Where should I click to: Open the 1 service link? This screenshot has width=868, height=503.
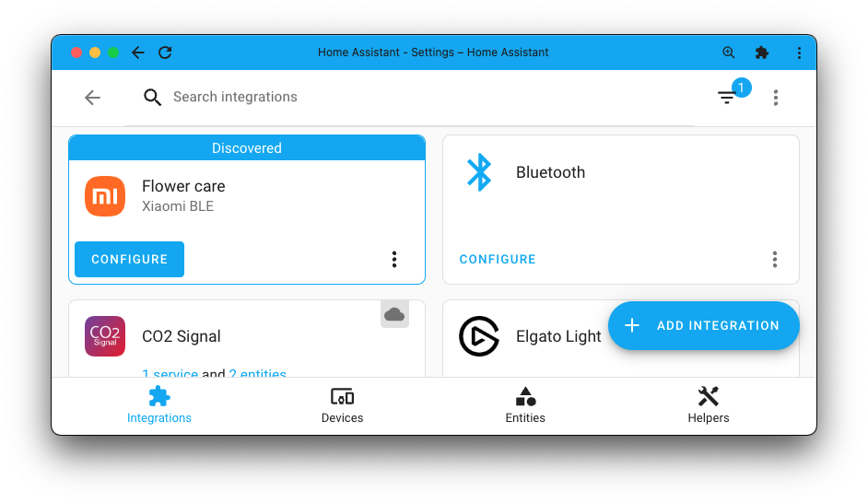(170, 374)
